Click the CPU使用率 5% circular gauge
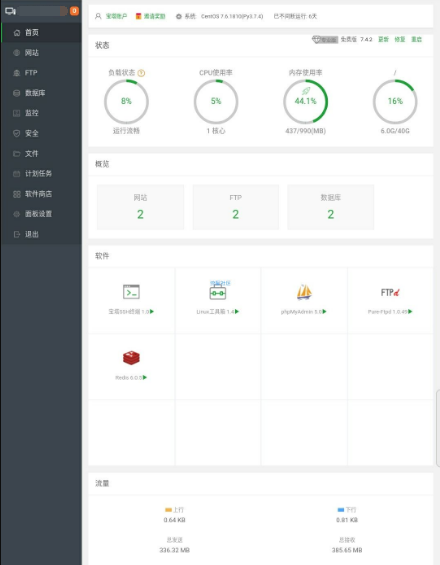Image resolution: width=440 pixels, height=565 pixels. pyautogui.click(x=216, y=102)
